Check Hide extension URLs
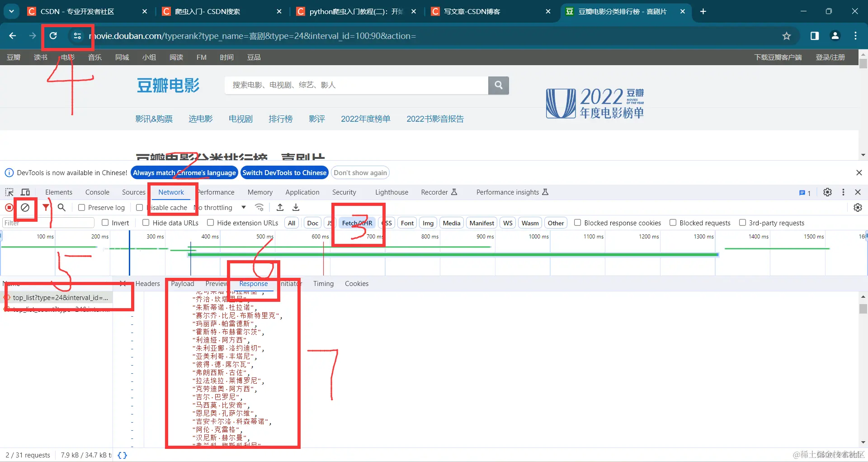Viewport: 868px width, 462px height. pyautogui.click(x=210, y=223)
